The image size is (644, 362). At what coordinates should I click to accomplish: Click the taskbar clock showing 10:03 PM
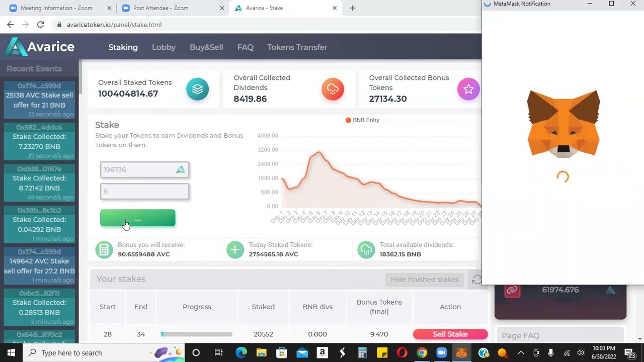click(604, 352)
